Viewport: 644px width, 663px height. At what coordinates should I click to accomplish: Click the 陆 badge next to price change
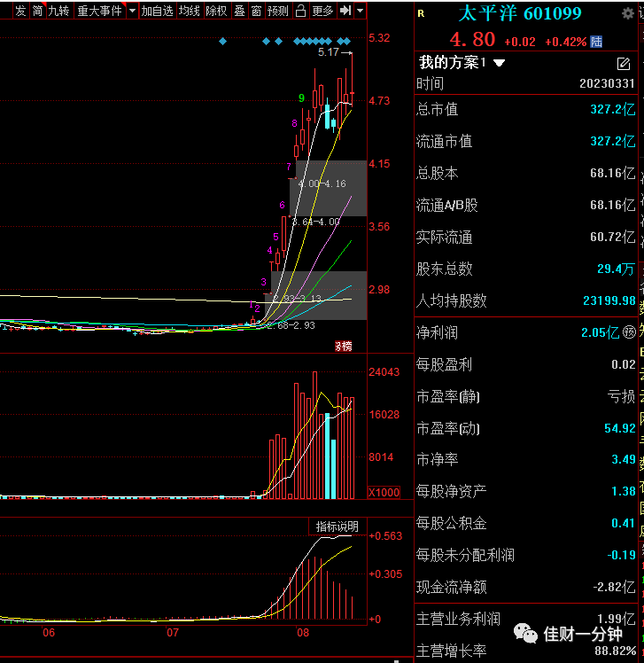tap(596, 42)
